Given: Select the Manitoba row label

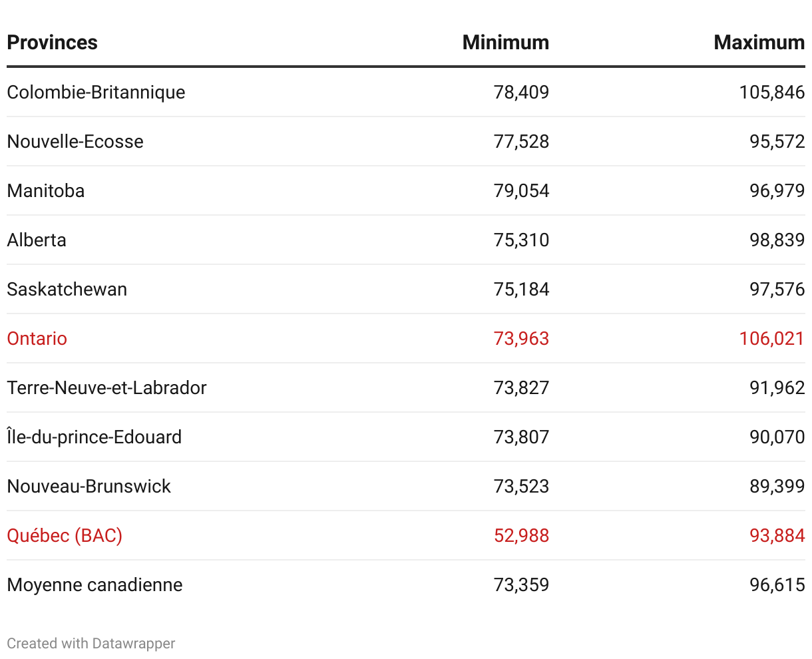Looking at the screenshot, I should [46, 190].
